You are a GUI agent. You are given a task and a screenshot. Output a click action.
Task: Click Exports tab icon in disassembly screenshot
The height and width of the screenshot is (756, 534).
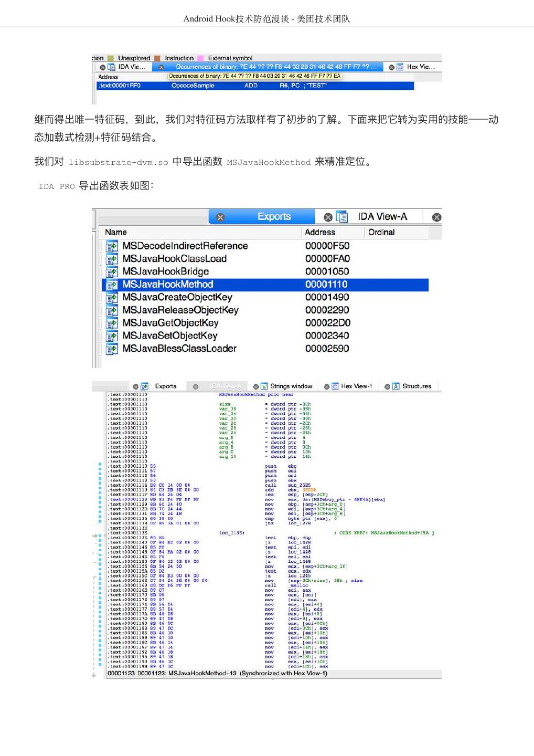click(145, 386)
